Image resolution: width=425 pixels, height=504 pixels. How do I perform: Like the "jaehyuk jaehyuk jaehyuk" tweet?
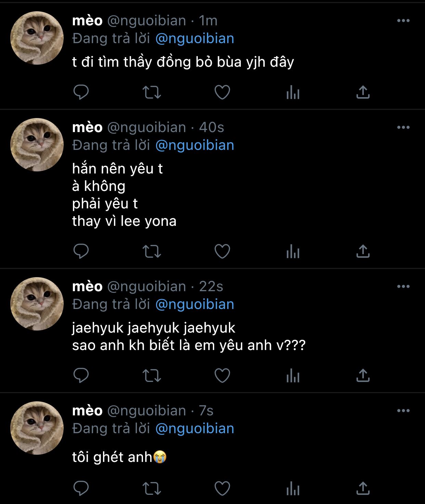point(222,376)
